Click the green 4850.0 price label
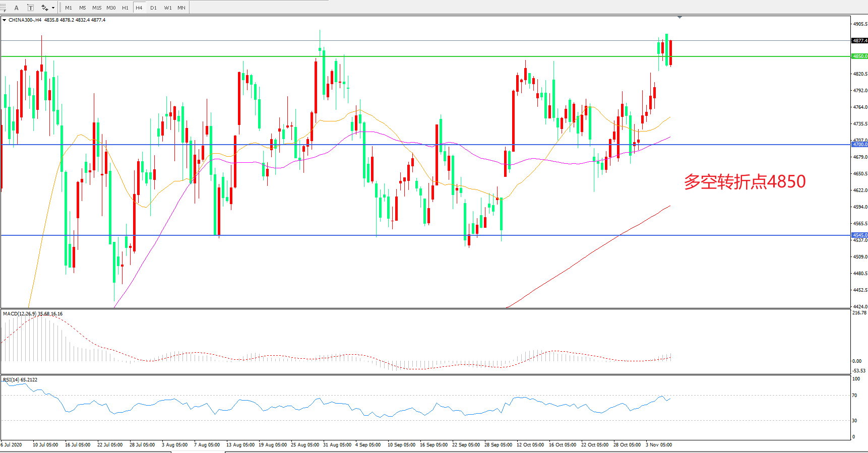Viewport: 868px width, 453px height. [859, 56]
